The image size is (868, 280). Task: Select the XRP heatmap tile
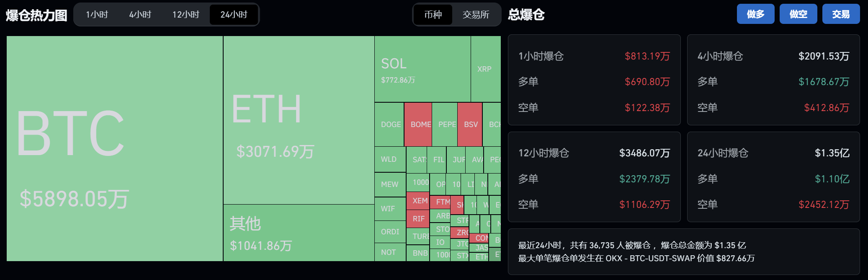point(485,69)
